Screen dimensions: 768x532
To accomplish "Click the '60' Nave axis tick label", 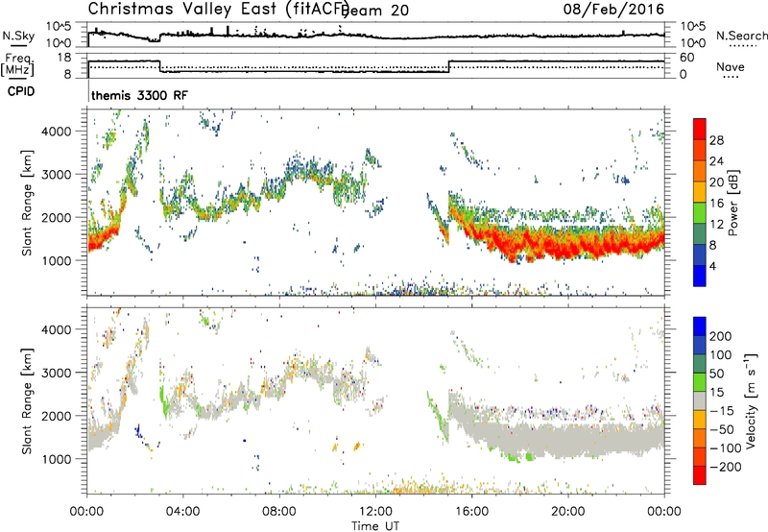I will [x=687, y=58].
